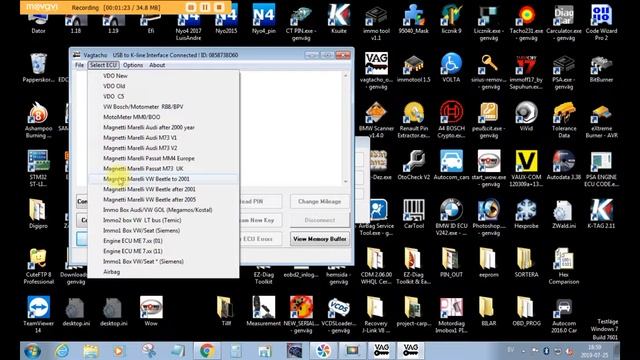Stop the Movavi recording
Viewport: 640px width, 360px height.
tap(219, 7)
